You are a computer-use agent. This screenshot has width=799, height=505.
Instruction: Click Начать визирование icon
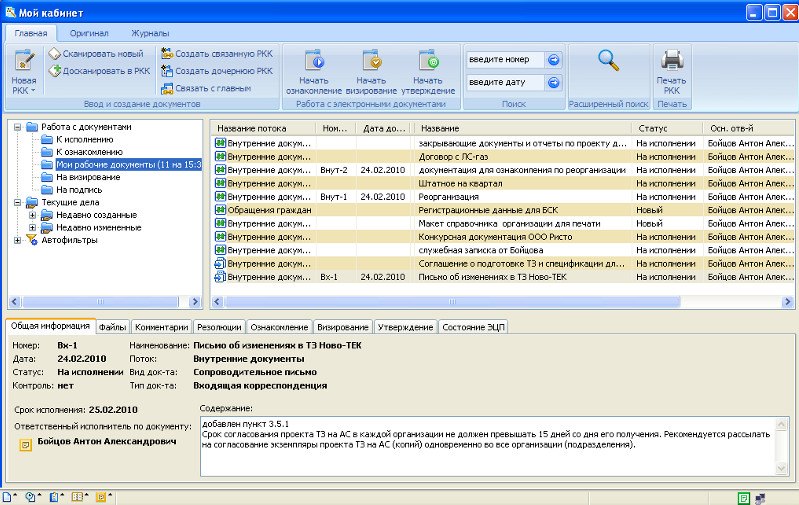click(371, 60)
